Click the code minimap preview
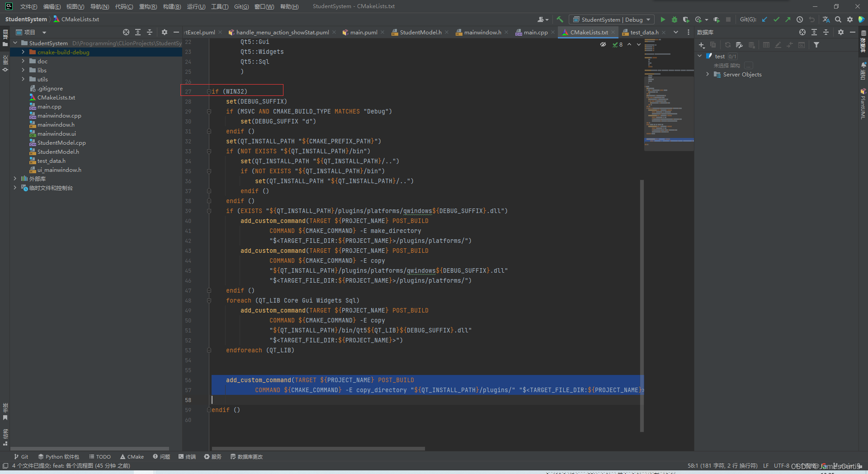This screenshot has width=868, height=474. click(669, 94)
